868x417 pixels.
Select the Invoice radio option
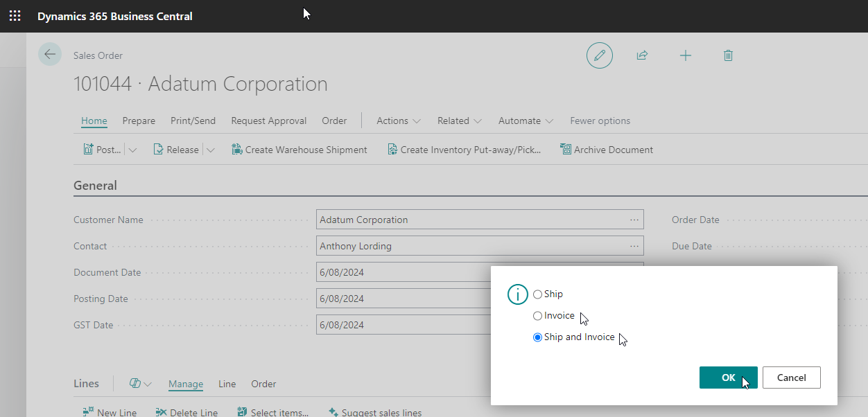tap(537, 316)
